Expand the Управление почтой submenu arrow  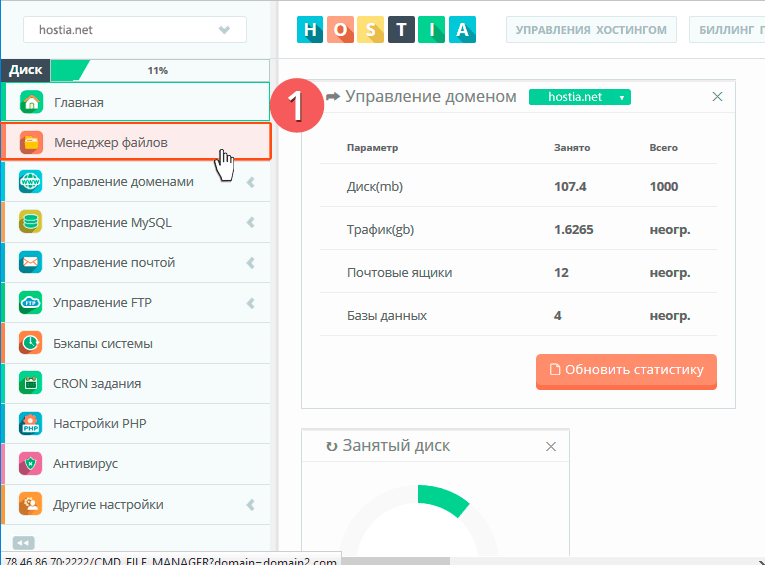tap(251, 263)
